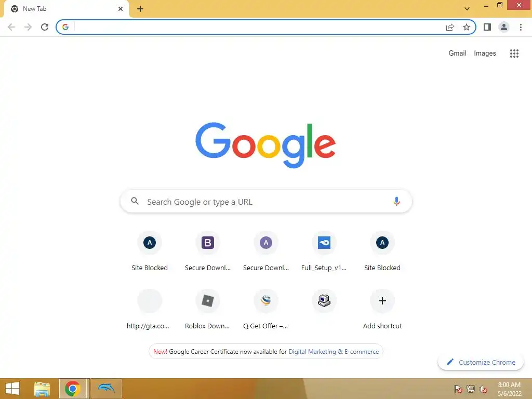Screen dimensions: 532x399
Task: Open the Site Blocked shortcut beside Full_Setup_v1...
Action: pyautogui.click(x=382, y=251)
